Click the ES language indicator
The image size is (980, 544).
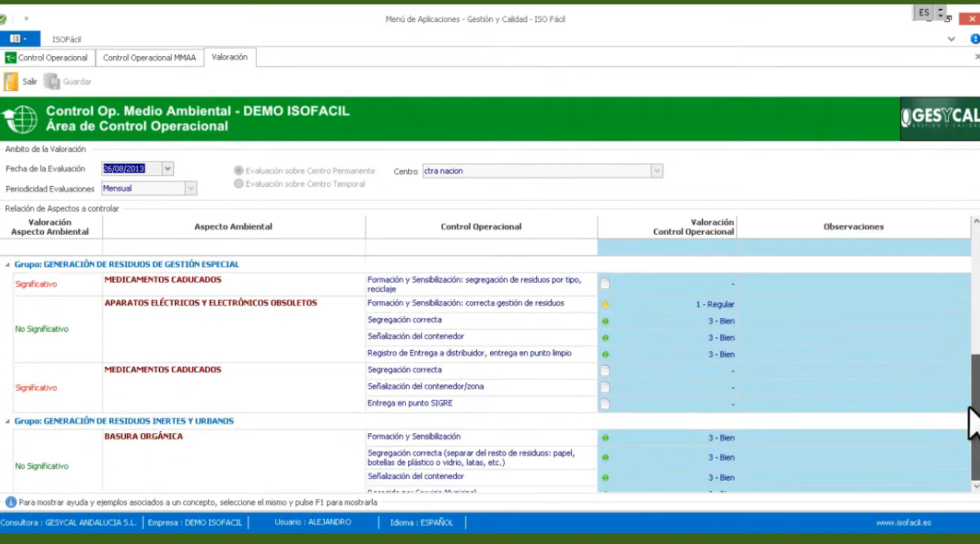pos(924,13)
